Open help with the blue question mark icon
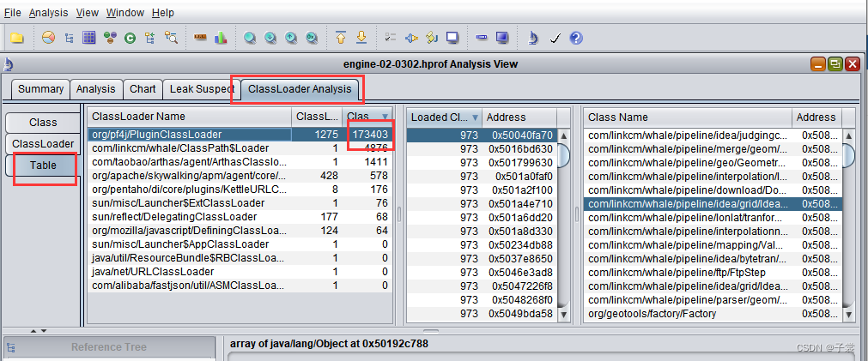 (576, 38)
